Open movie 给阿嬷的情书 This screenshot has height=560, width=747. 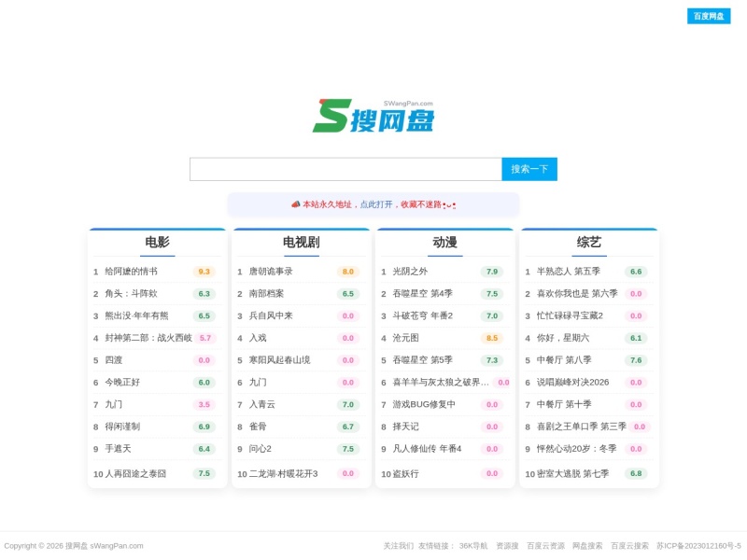point(131,272)
